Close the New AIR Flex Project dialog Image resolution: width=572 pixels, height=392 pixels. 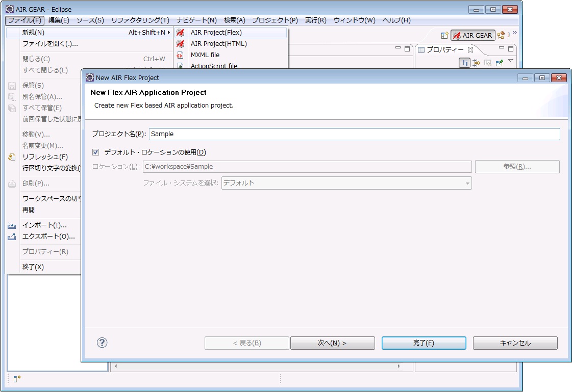coord(559,77)
